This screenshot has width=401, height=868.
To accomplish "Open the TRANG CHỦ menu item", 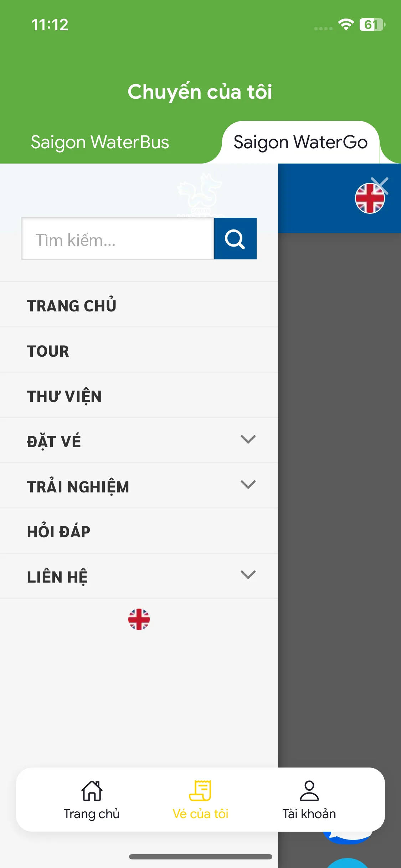I will pyautogui.click(x=139, y=305).
